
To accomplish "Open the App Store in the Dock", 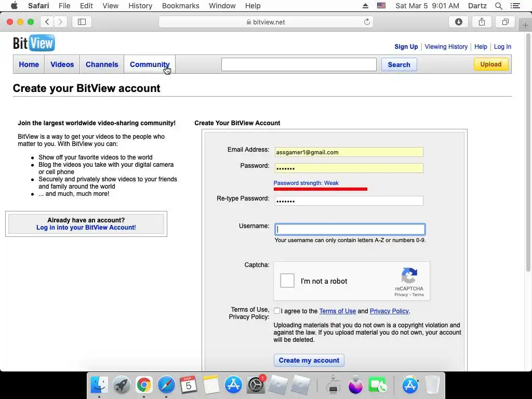I will 233,385.
